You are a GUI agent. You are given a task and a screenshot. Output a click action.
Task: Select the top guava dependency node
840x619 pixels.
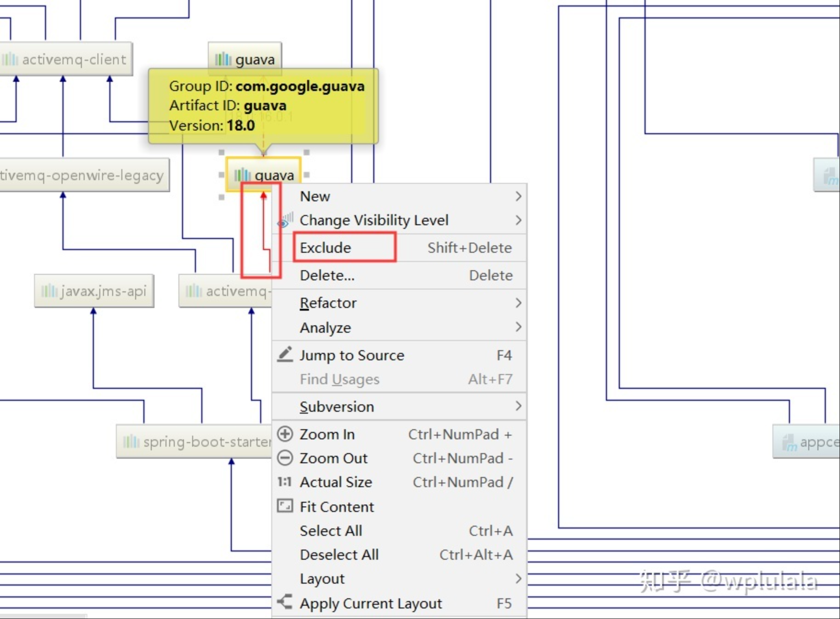[x=245, y=59]
